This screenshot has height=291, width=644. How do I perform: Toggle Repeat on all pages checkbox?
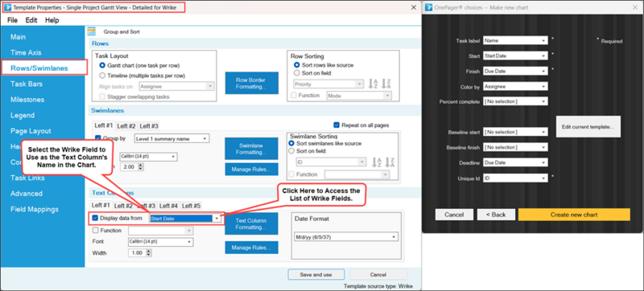tap(336, 125)
